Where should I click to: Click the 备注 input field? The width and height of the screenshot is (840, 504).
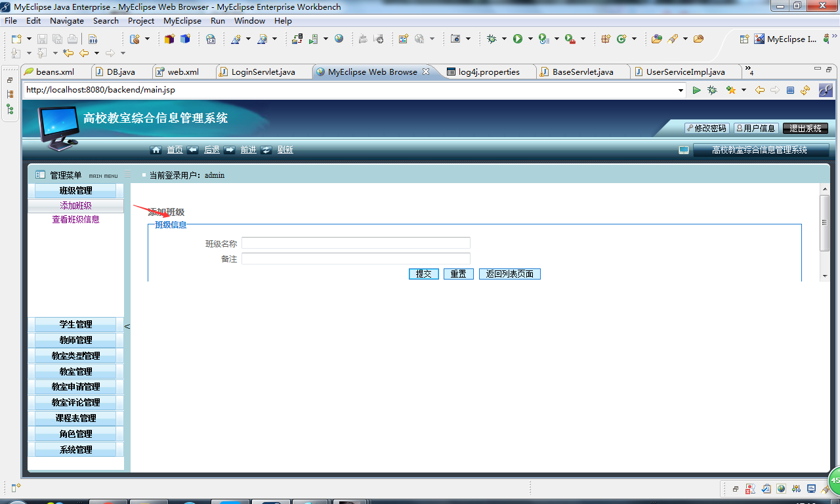pyautogui.click(x=356, y=259)
